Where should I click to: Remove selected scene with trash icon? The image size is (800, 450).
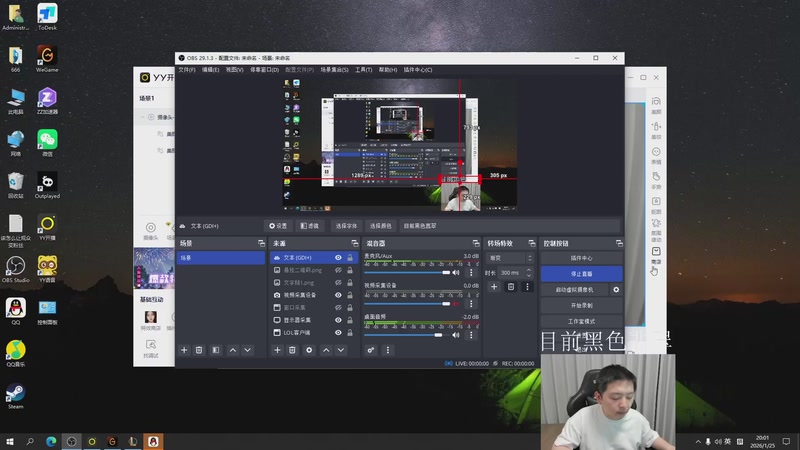pos(199,350)
